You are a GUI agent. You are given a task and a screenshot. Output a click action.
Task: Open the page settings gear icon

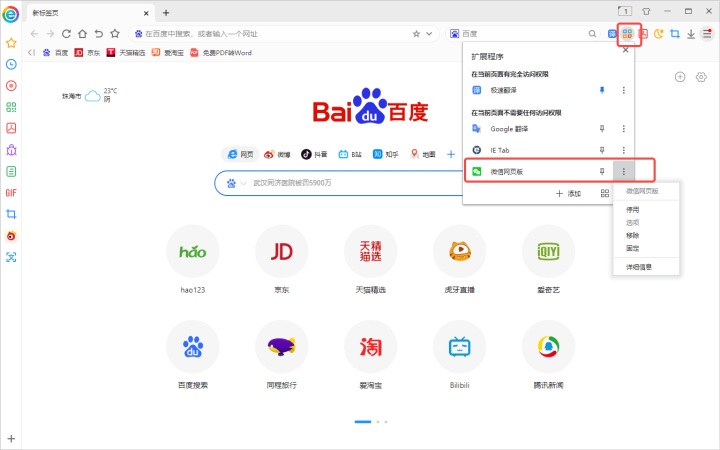(x=701, y=77)
